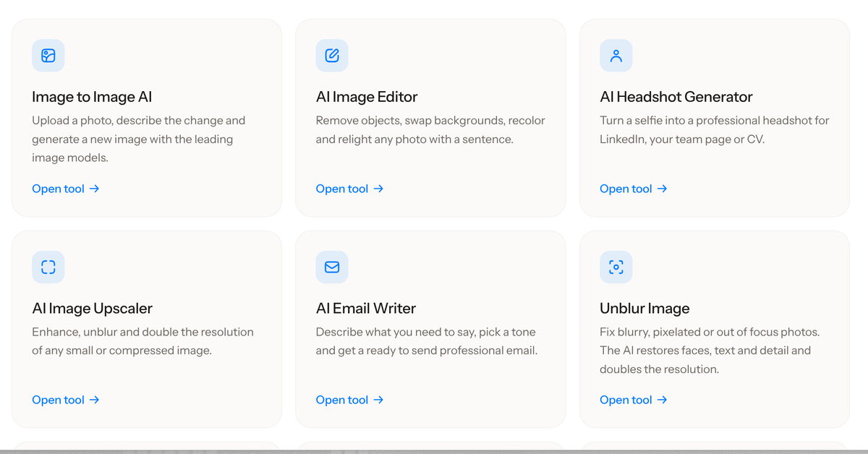This screenshot has height=454, width=868.
Task: Click the AI Image Editor pencil icon
Action: [332, 56]
